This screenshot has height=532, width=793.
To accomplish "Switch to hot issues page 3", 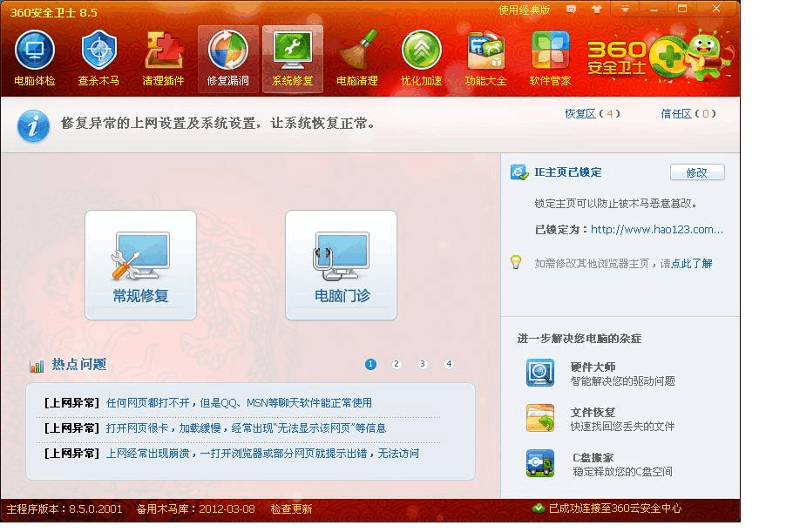I will pyautogui.click(x=423, y=364).
